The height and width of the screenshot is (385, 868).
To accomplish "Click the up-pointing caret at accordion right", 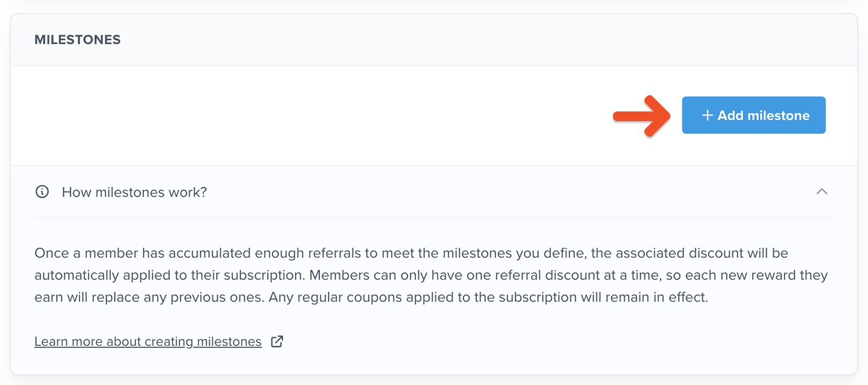I will 822,192.
